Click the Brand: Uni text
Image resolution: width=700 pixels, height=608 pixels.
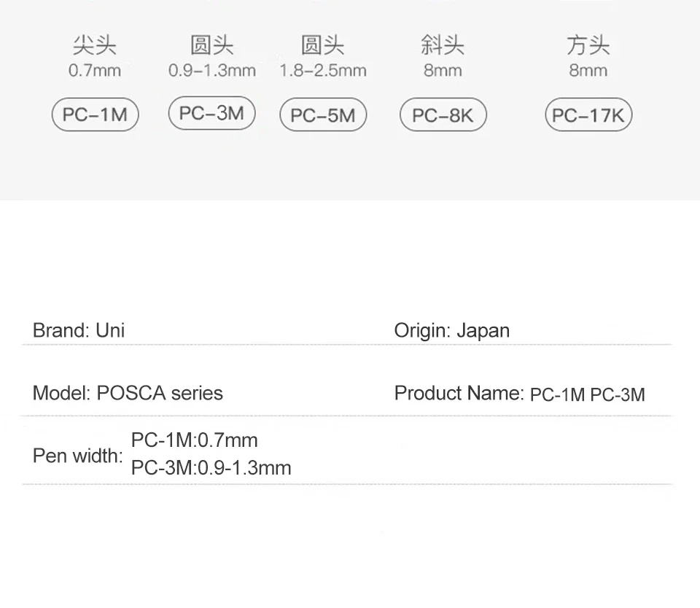[79, 330]
